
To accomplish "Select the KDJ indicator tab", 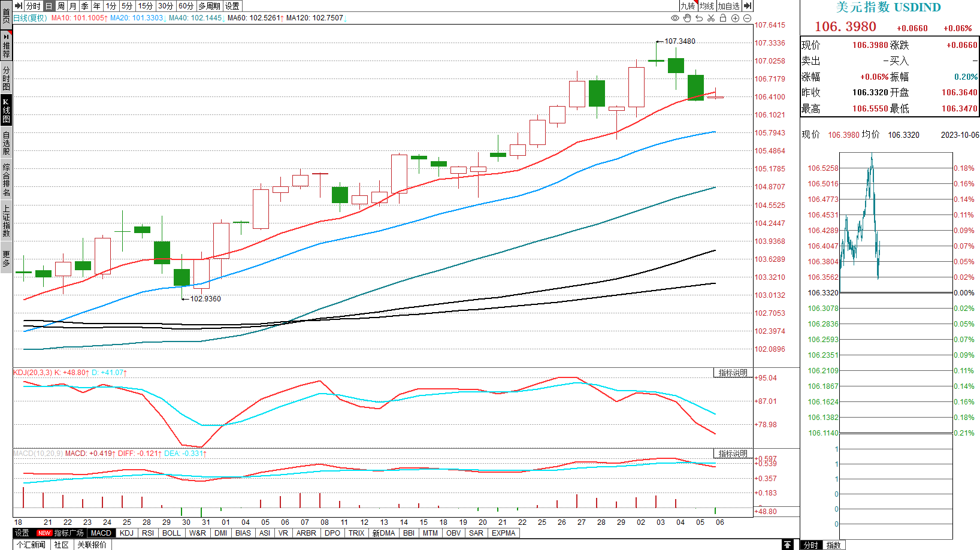I will click(126, 533).
